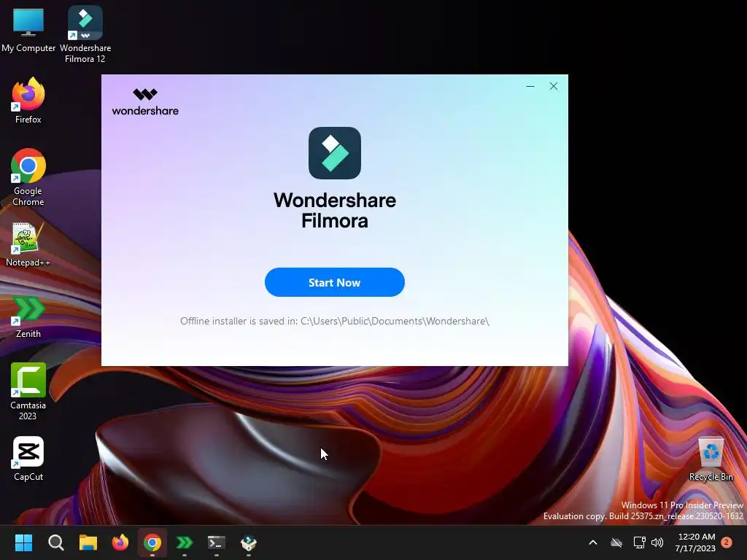Select the Zenith desktop shortcut
The height and width of the screenshot is (560, 747).
28,316
